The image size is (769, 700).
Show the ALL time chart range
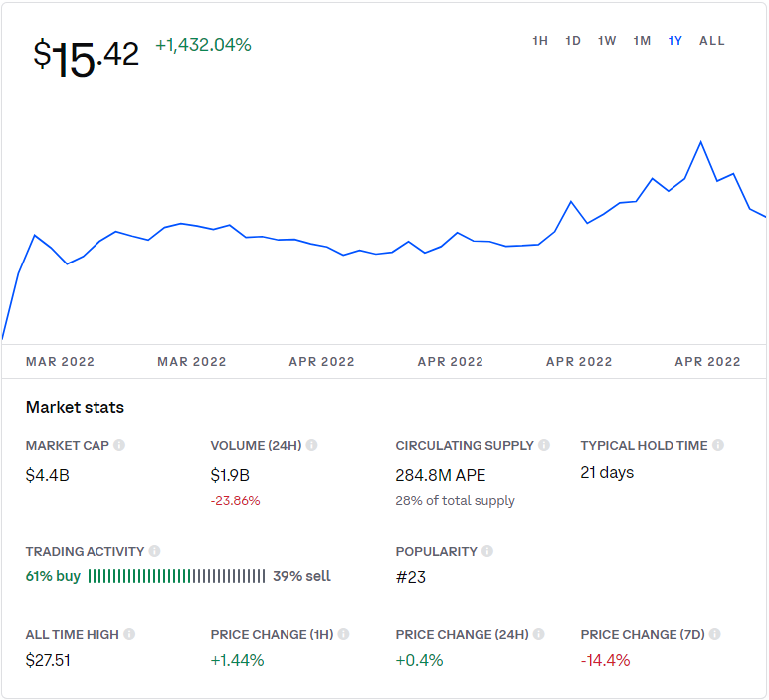tap(712, 41)
